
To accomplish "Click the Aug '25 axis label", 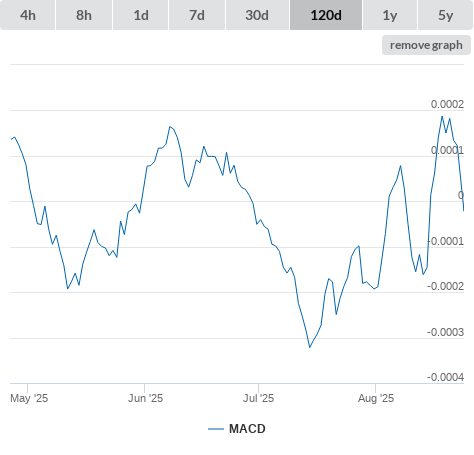I will point(376,398).
